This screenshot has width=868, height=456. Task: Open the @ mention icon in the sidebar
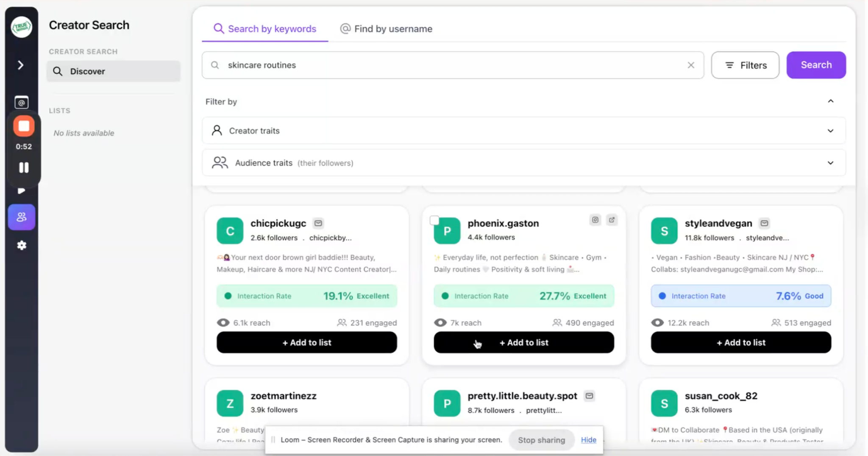tap(22, 102)
